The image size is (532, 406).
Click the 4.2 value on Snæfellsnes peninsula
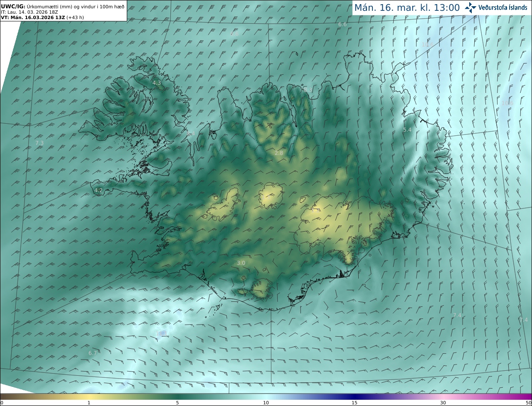click(99, 191)
